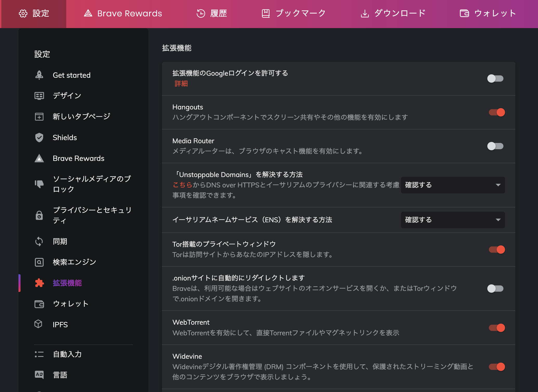
Task: Click the wallet icon in the sidebar
Action: coord(39,304)
